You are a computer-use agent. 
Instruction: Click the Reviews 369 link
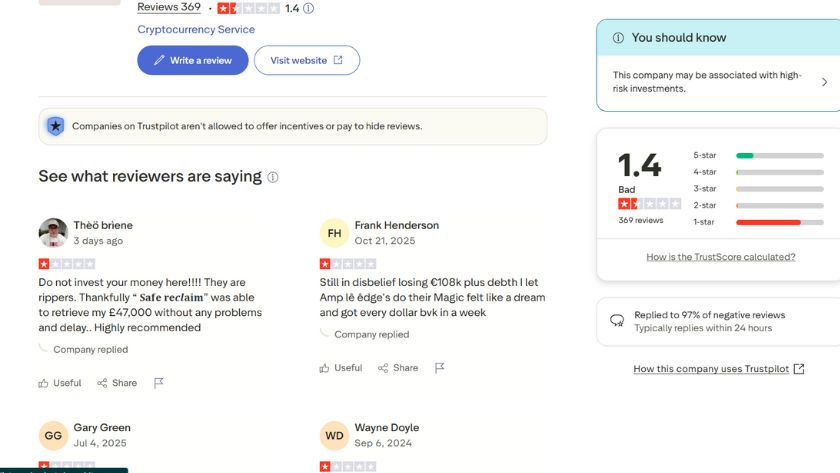(169, 7)
